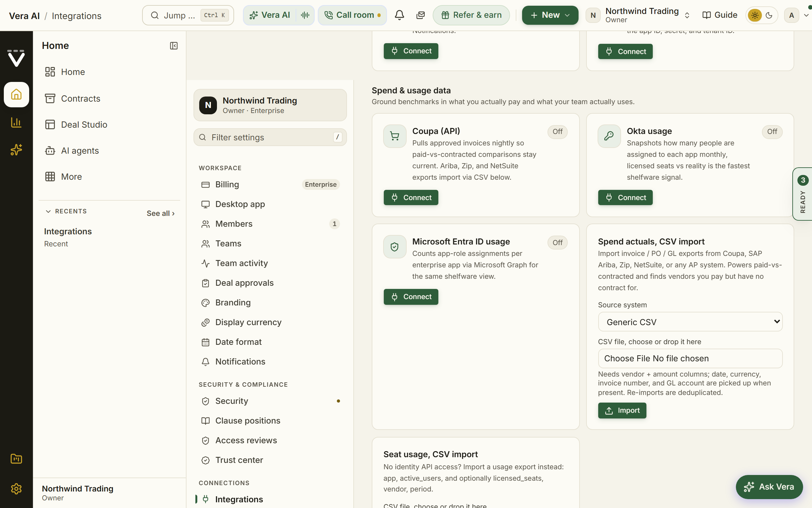Open the inbox mail icon

[420, 15]
